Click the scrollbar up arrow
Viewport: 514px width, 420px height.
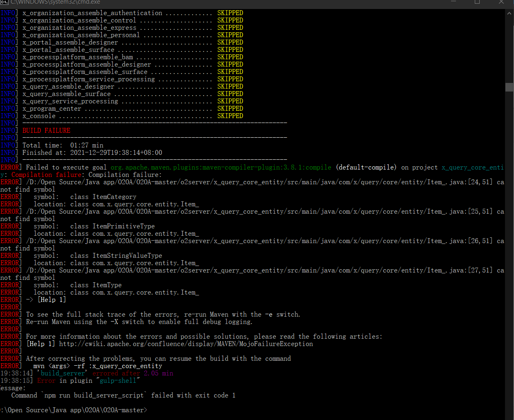click(509, 13)
